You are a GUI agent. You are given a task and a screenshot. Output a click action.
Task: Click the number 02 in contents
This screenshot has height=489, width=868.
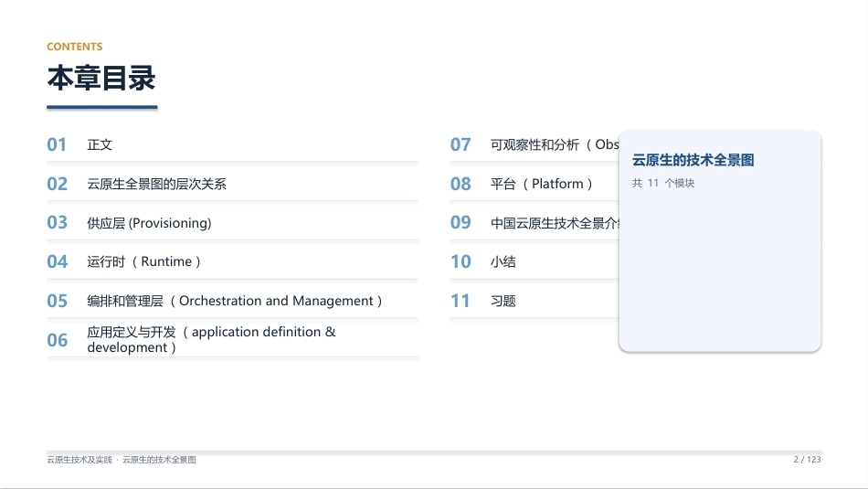tap(57, 184)
